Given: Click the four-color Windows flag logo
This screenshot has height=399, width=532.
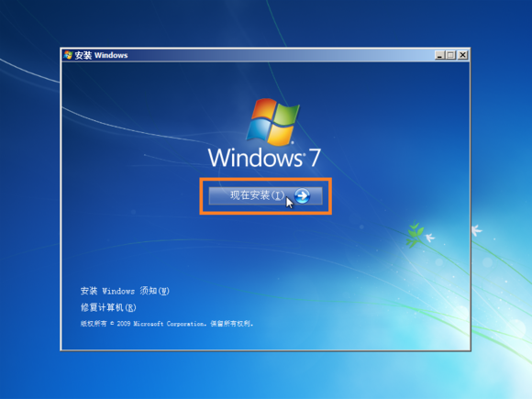Looking at the screenshot, I should [272, 122].
